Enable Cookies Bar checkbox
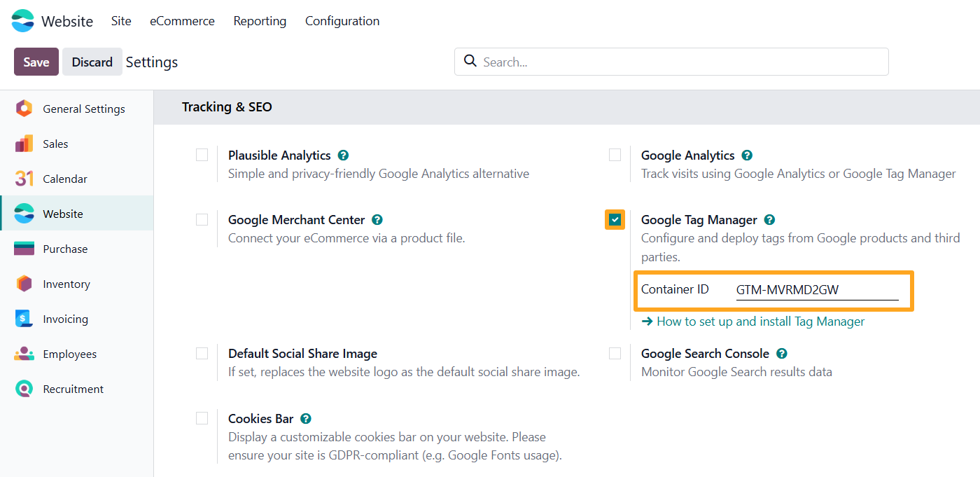Screen dimensions: 980x477 202,418
